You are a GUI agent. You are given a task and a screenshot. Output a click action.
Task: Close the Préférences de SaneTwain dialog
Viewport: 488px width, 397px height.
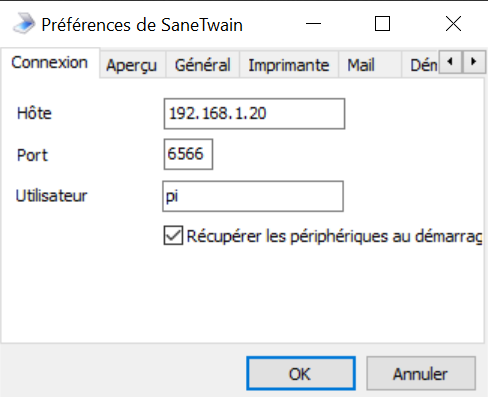(453, 24)
